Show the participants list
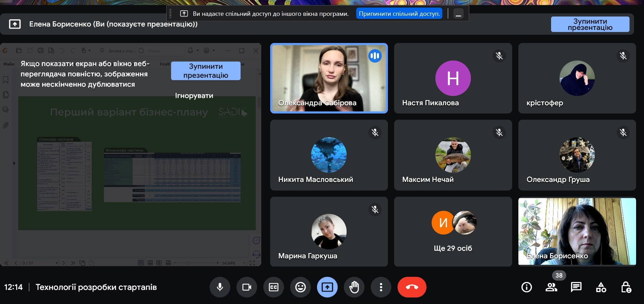The image size is (644, 304). pos(551,287)
